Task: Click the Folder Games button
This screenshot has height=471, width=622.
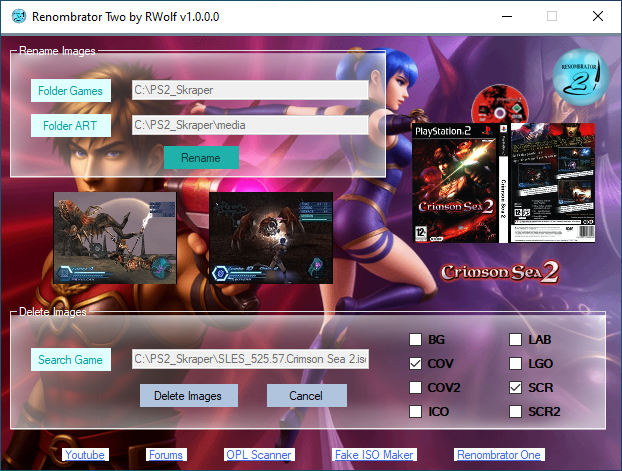Action: click(x=71, y=90)
